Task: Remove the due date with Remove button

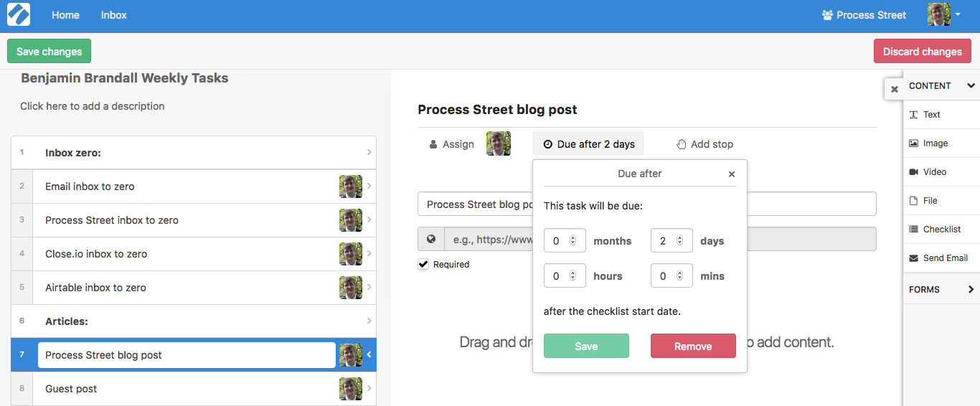Action: click(x=693, y=346)
